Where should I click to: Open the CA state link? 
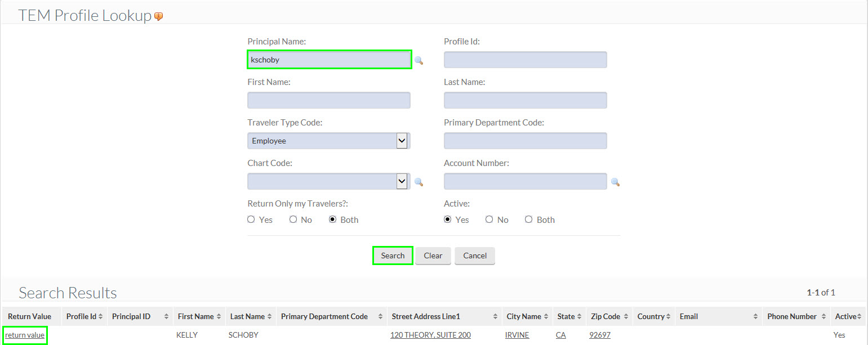click(x=561, y=335)
